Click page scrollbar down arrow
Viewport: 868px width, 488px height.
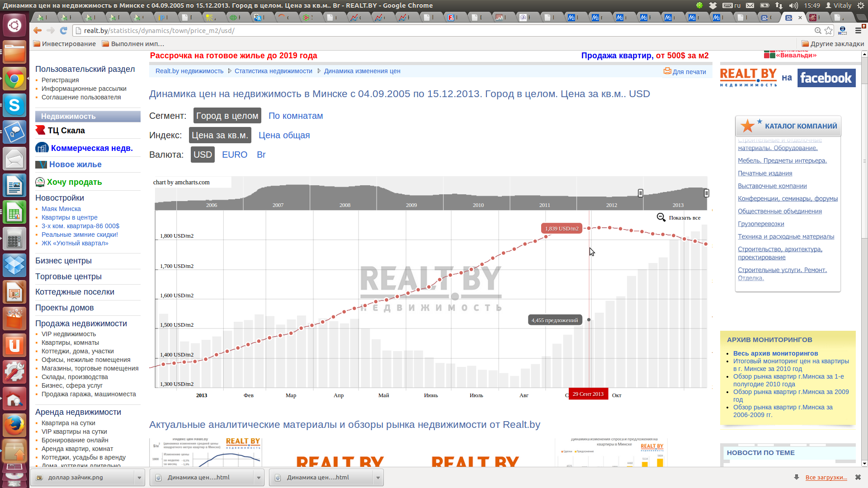pos(864,463)
